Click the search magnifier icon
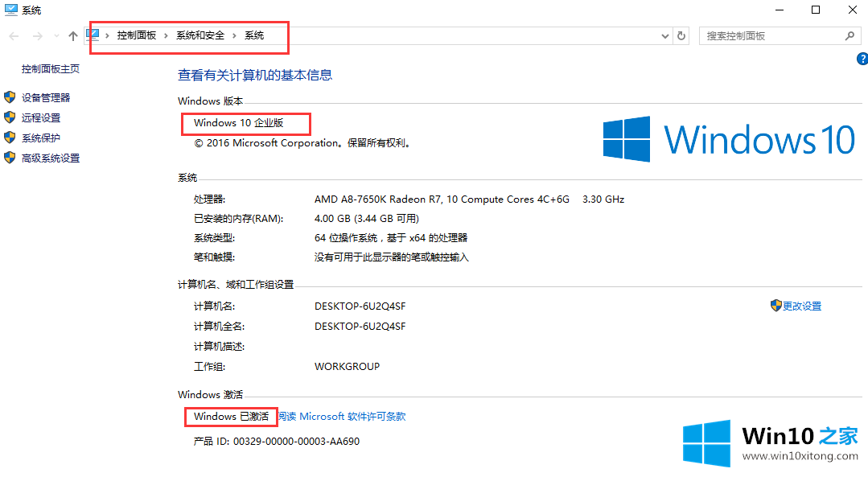The height and width of the screenshot is (477, 868). pyautogui.click(x=849, y=36)
